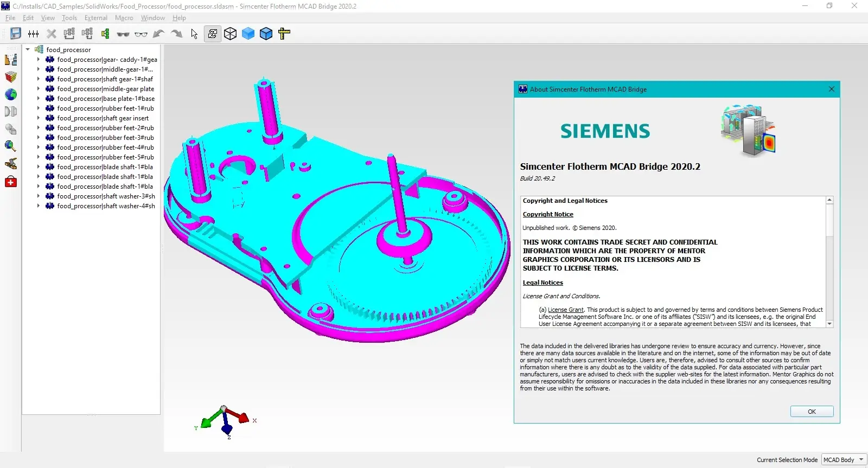The height and width of the screenshot is (468, 868).
Task: Expand the shaft washer-4 tree node
Action: [x=38, y=206]
